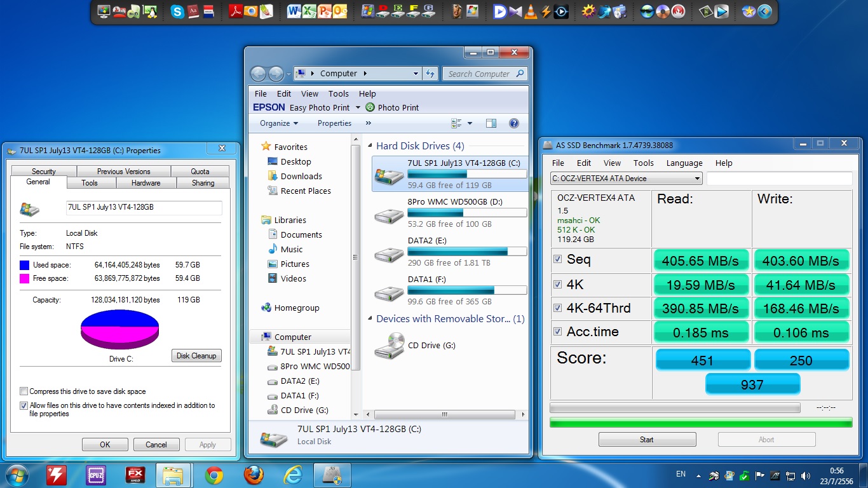Select Downloads under Favorites
Viewport: 868px width, 488px height.
point(301,176)
